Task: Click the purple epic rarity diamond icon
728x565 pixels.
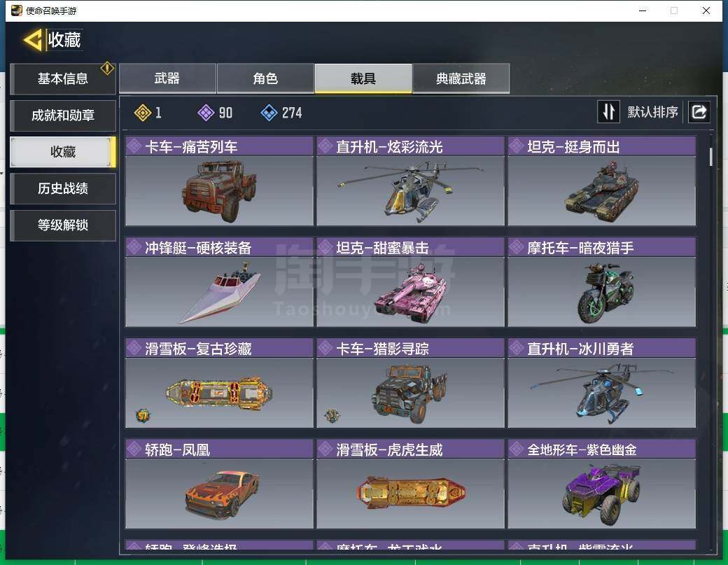Action: tap(206, 112)
